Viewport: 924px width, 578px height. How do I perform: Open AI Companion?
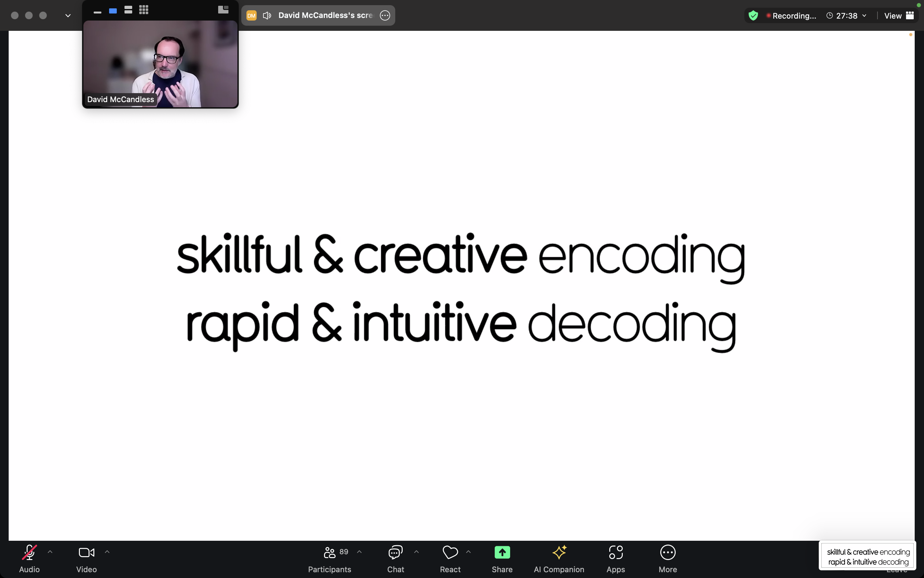pyautogui.click(x=559, y=559)
